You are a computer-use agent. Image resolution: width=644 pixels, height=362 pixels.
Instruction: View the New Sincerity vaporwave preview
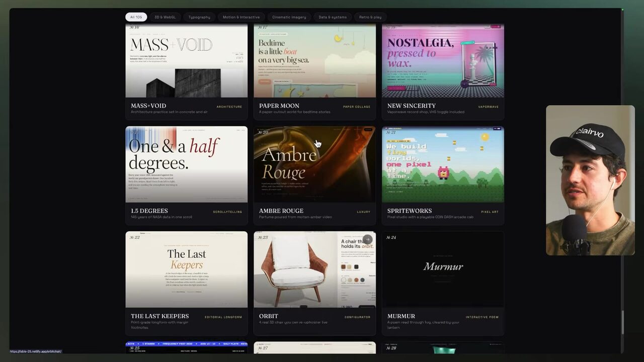[443, 60]
